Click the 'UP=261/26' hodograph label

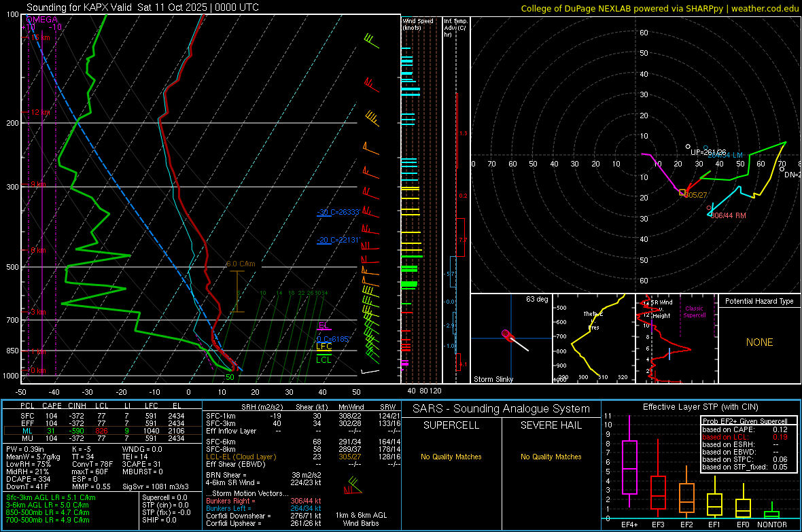[x=708, y=152]
